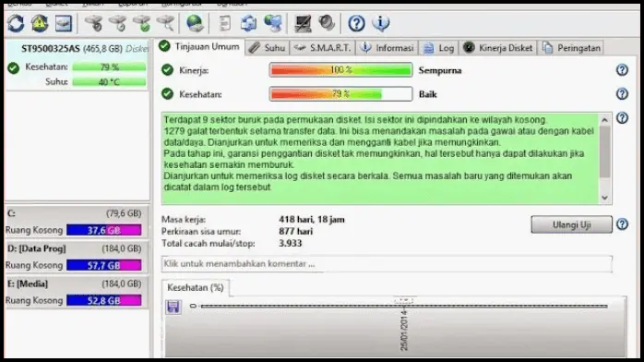Click the info bubble toolbar icon
Image resolution: width=644 pixels, height=362 pixels.
click(x=381, y=23)
